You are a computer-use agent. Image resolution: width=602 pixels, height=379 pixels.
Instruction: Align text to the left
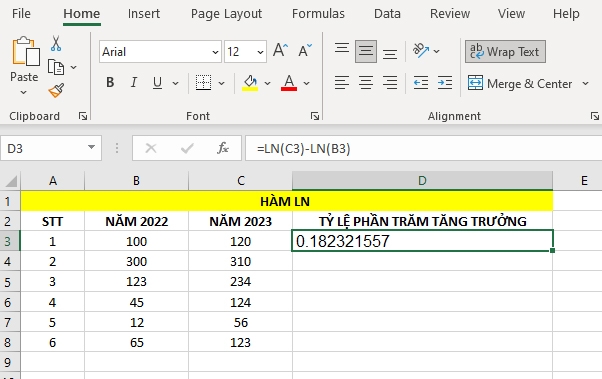coord(342,83)
